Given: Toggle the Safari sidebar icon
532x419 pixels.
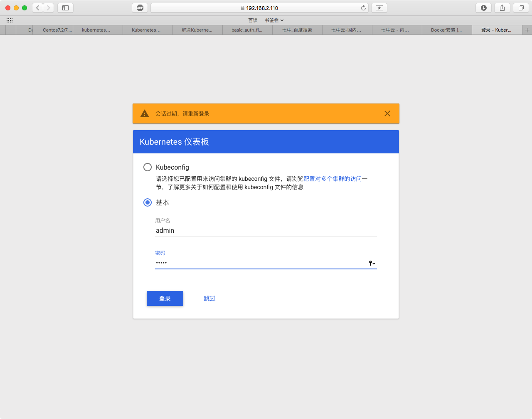Looking at the screenshot, I should coord(65,8).
